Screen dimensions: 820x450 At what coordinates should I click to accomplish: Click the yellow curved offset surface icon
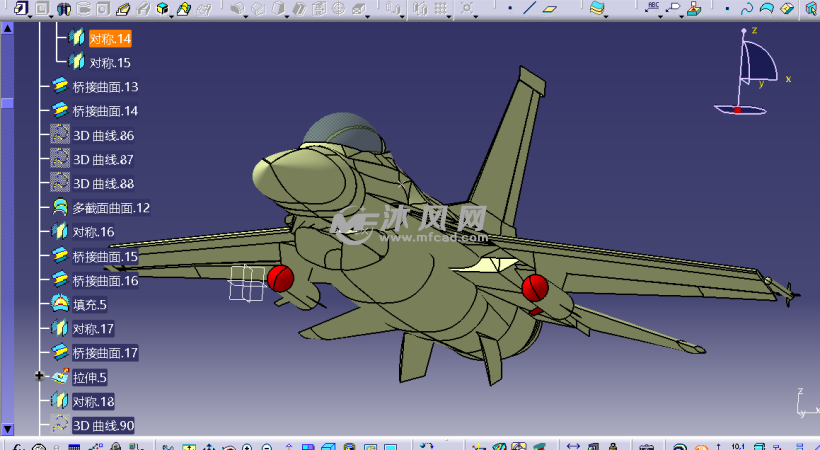[x=184, y=9]
